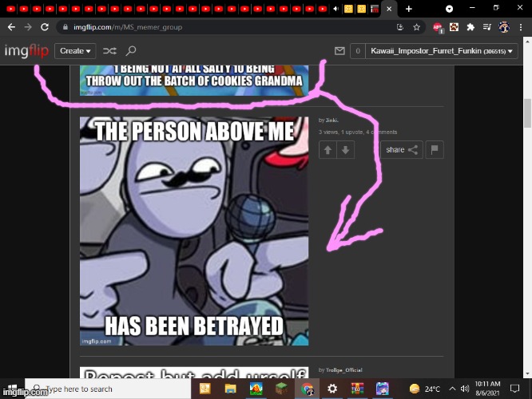Upvote the 'Person above me' meme
This screenshot has width=532, height=399.
point(328,149)
